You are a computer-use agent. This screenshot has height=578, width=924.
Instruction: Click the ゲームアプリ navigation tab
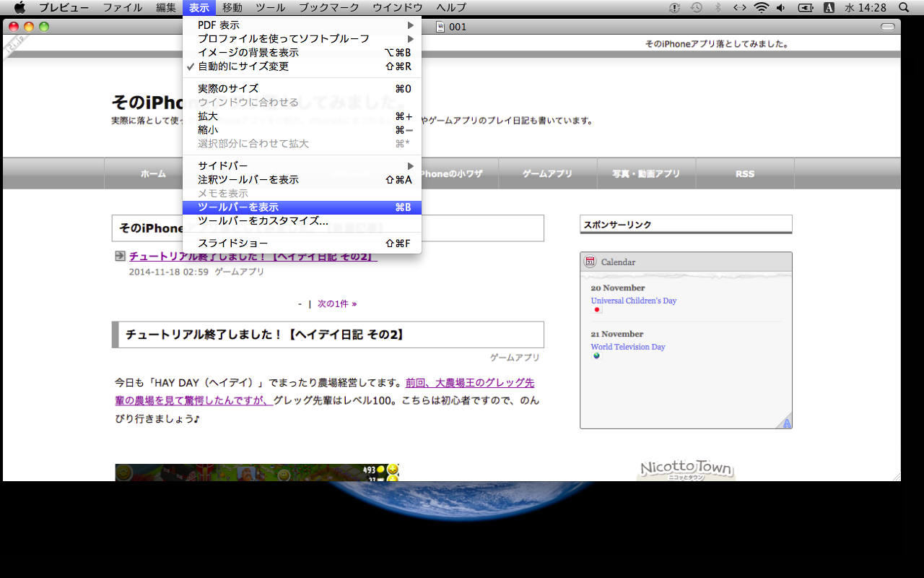(548, 174)
